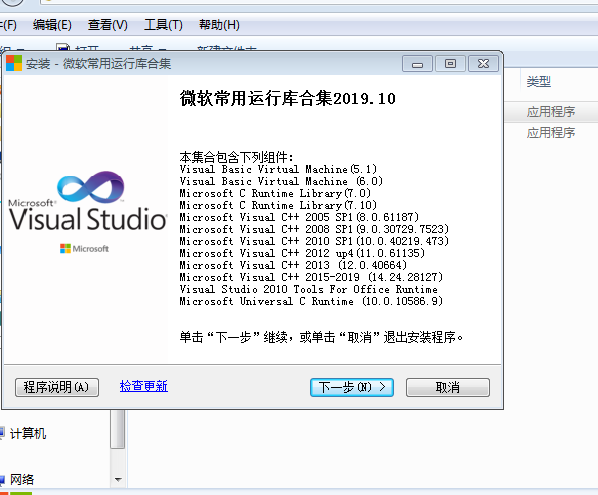Click the line Microsoft Universal C Runtime
The image size is (598, 495).
pos(311,301)
